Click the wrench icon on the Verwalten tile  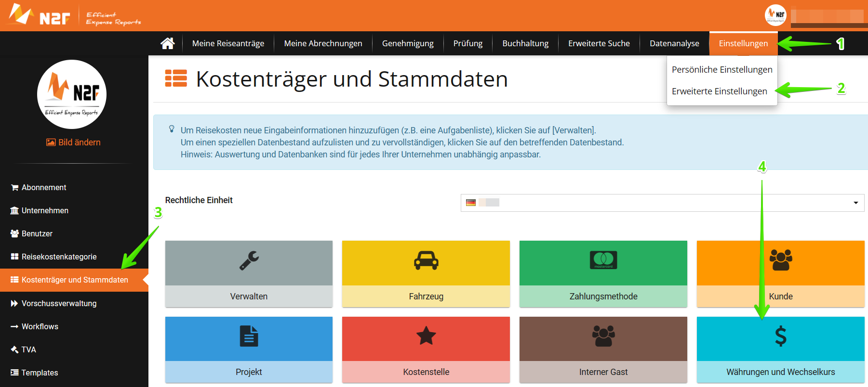click(249, 260)
